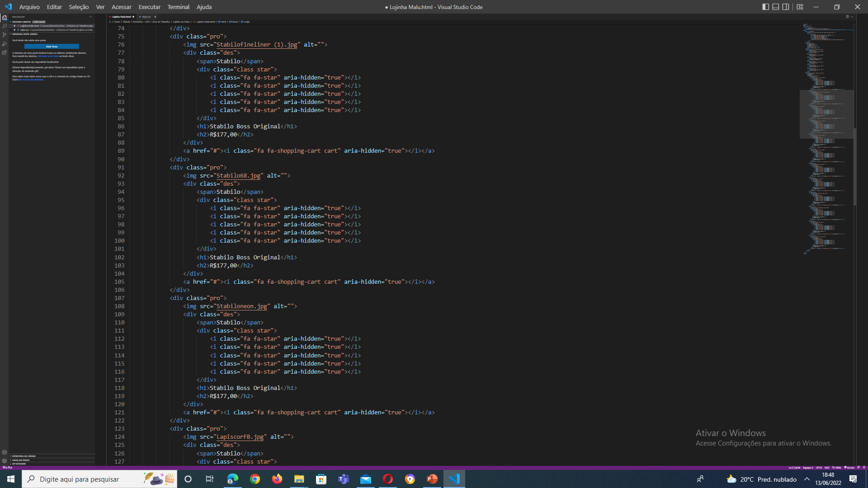Open Microsoft Teams from taskbar

pyautogui.click(x=344, y=479)
